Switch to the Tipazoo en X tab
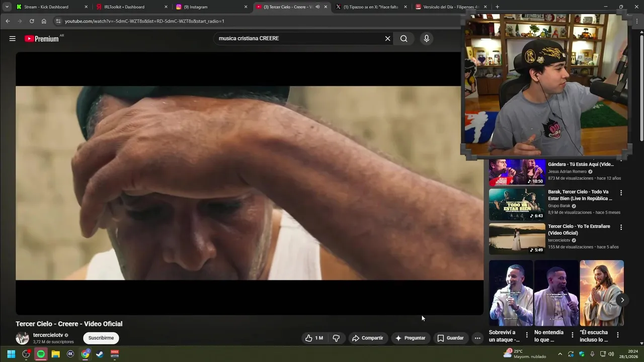 371,7
